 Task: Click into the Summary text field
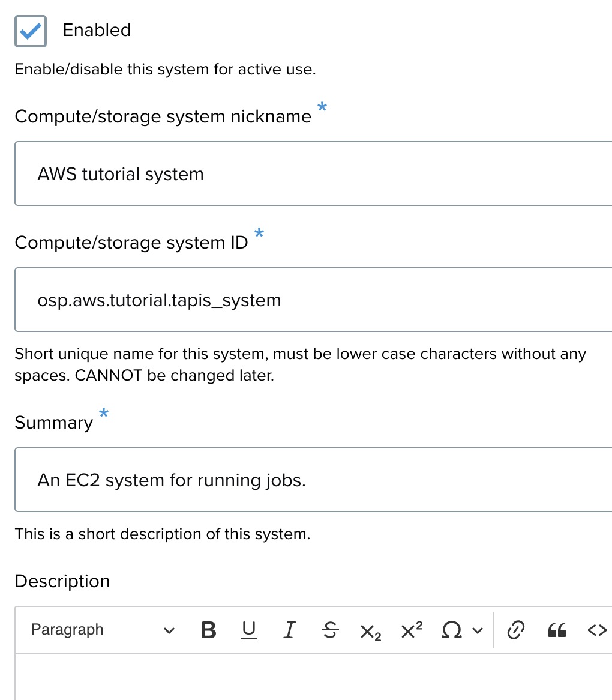click(313, 480)
